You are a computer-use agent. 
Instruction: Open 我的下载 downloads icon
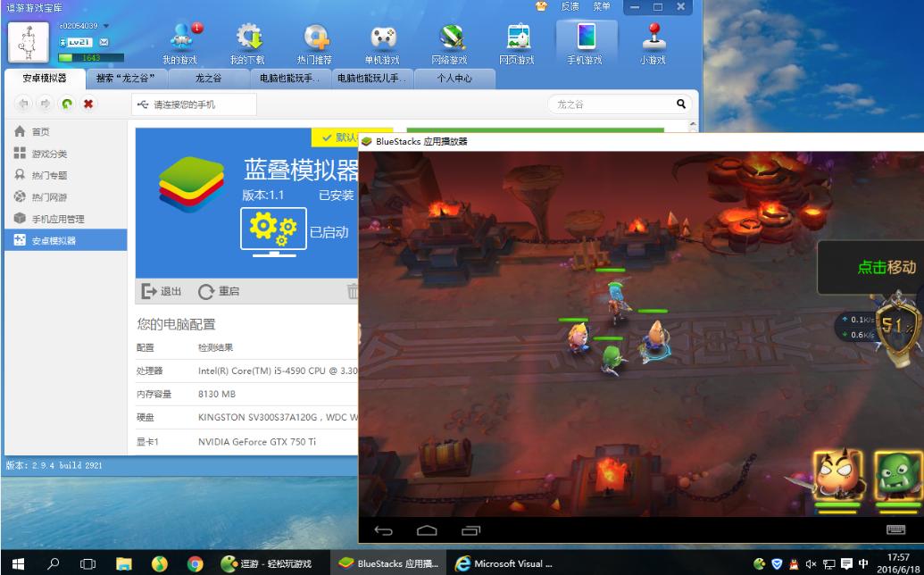(x=248, y=44)
